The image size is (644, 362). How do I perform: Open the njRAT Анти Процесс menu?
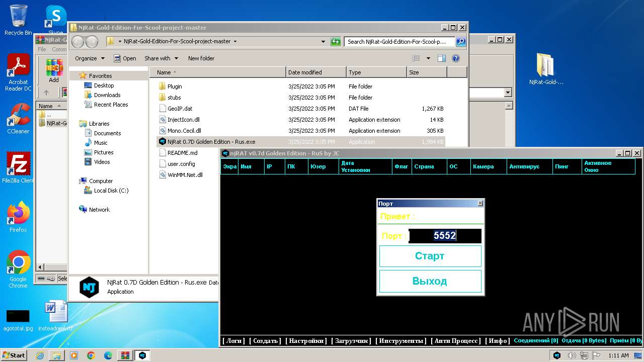pyautogui.click(x=456, y=341)
